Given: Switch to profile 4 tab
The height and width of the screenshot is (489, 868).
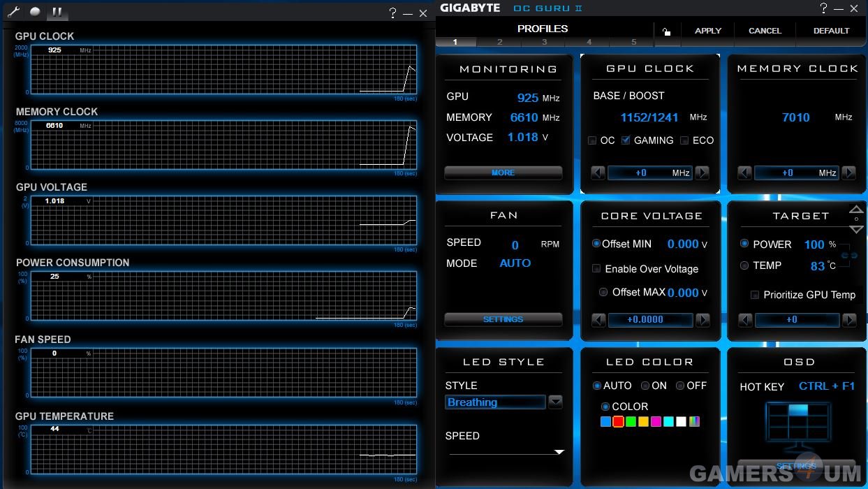Looking at the screenshot, I should tap(589, 42).
